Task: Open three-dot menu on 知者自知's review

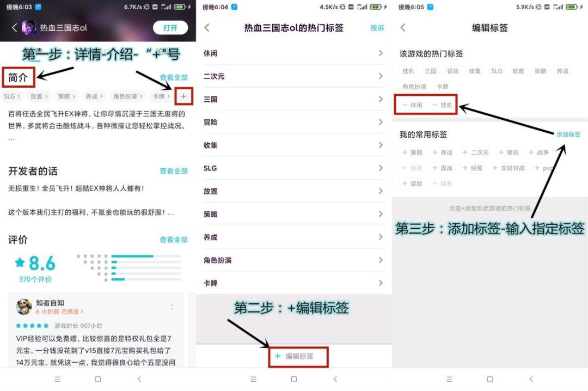Action: point(172,307)
